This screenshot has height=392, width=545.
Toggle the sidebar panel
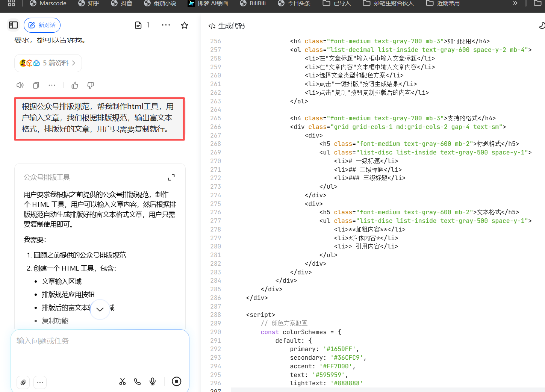point(13,25)
